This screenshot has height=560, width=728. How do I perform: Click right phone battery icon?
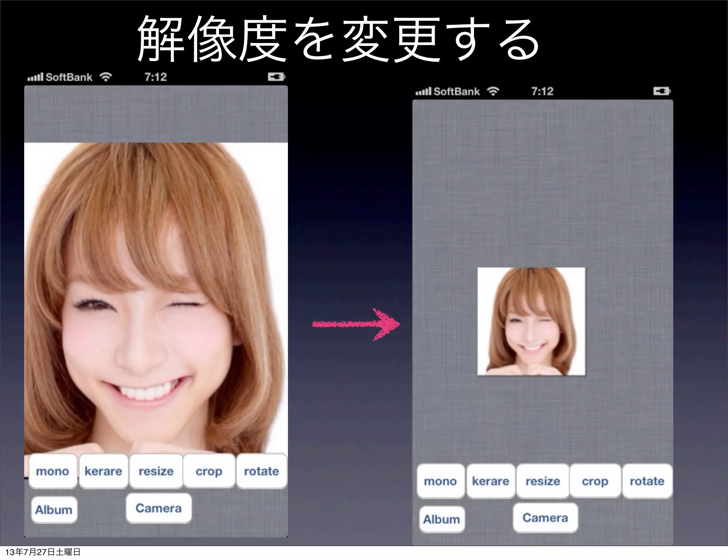point(662,91)
